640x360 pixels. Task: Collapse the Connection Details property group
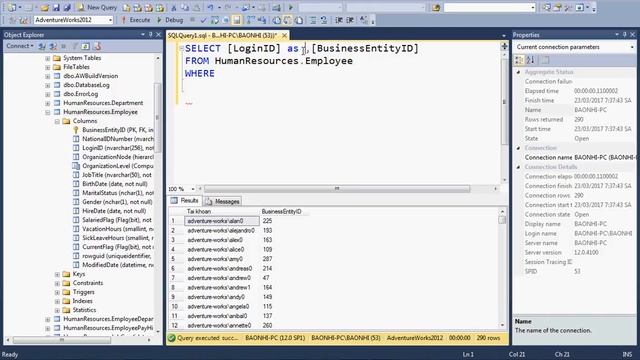pyautogui.click(x=518, y=167)
